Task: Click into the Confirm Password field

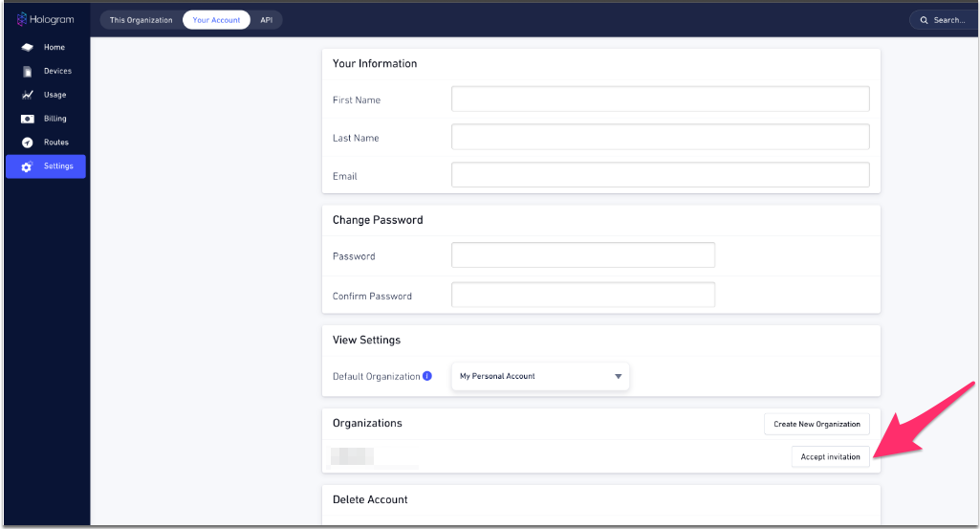Action: click(x=583, y=295)
